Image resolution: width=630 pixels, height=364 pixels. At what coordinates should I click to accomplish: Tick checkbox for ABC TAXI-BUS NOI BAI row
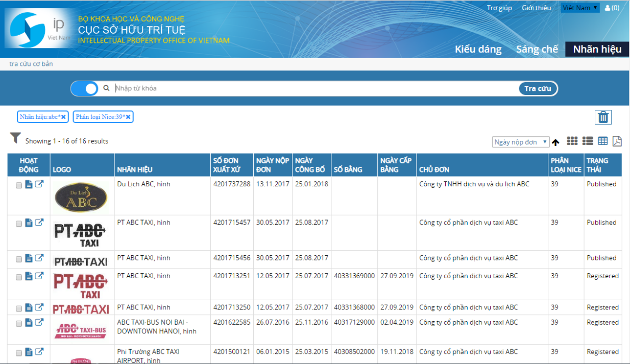(x=19, y=323)
